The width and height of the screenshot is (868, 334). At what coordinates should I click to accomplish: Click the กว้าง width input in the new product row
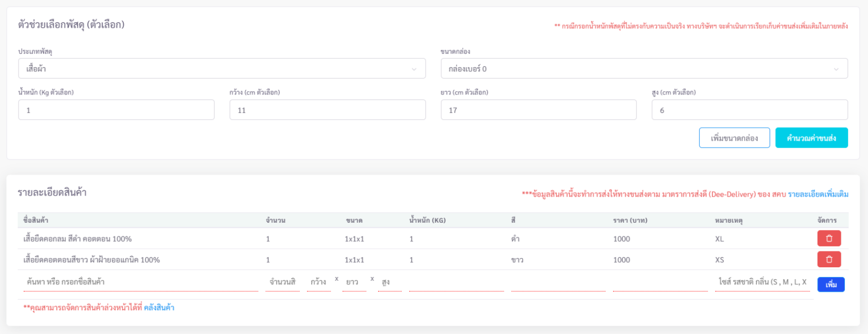tap(319, 282)
